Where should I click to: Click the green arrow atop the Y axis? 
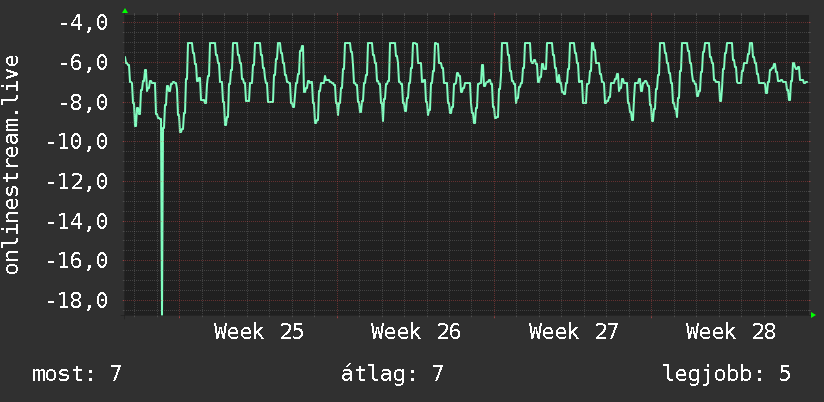point(125,11)
